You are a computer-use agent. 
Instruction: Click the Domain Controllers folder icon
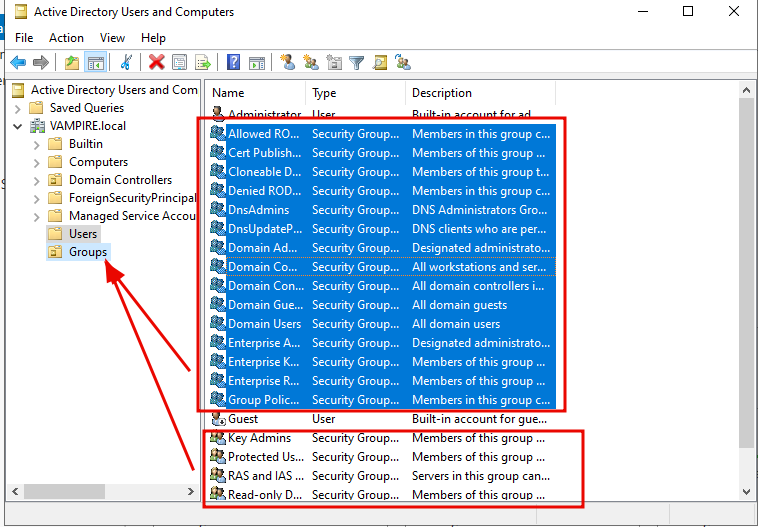[55, 180]
